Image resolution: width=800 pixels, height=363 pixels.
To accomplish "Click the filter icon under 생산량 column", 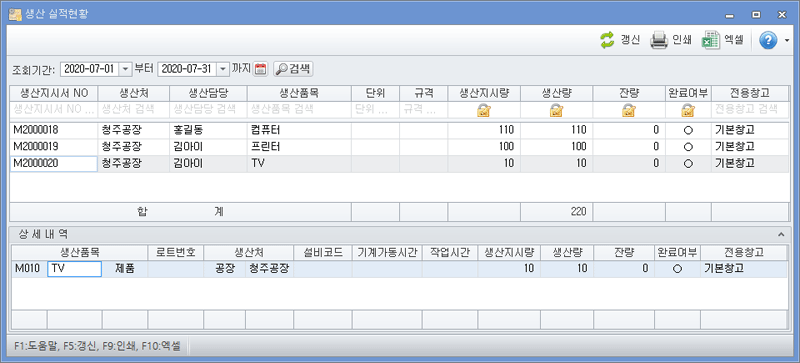I will point(556,109).
